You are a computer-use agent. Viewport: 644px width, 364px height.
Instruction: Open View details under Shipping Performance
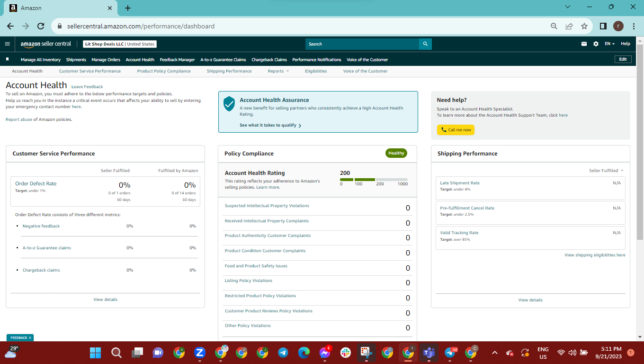[530, 300]
